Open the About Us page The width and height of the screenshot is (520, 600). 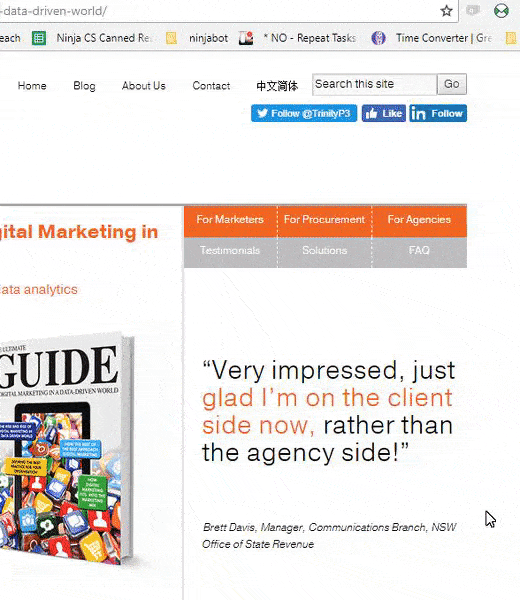click(x=143, y=86)
